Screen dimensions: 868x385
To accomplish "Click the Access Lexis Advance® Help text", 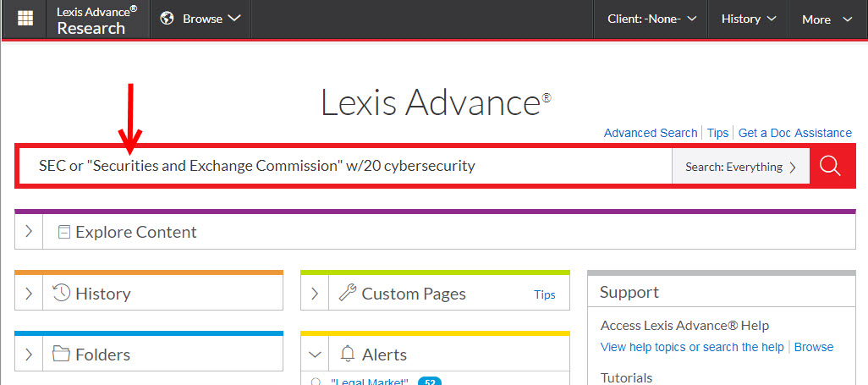I will click(x=684, y=325).
